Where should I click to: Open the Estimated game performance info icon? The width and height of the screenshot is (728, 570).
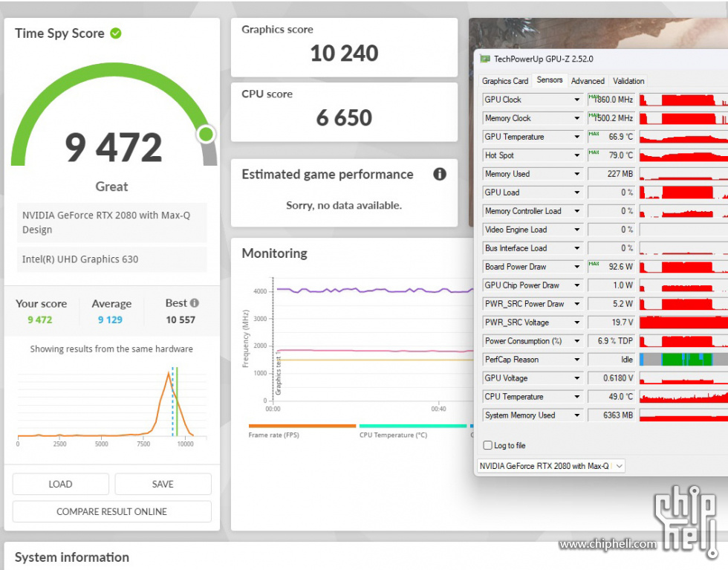click(440, 174)
